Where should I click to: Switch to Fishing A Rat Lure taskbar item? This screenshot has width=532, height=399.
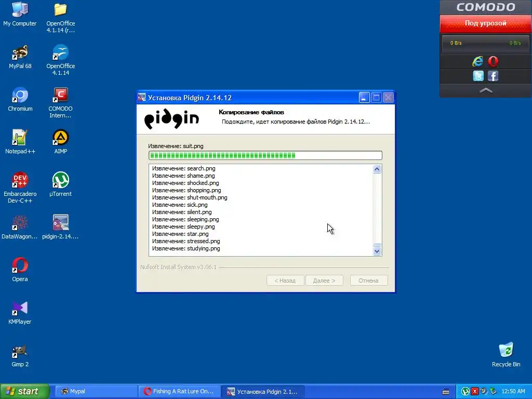click(x=179, y=392)
